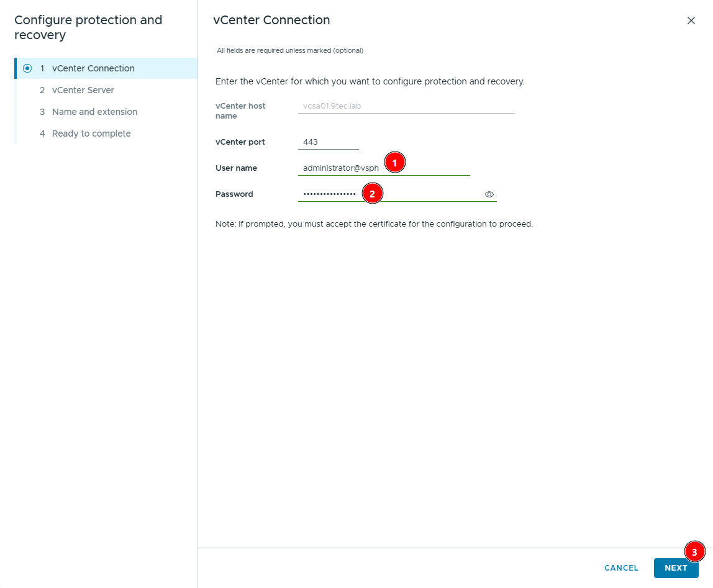The width and height of the screenshot is (713, 588).
Task: Click the vCenter host name field
Action: click(406, 106)
